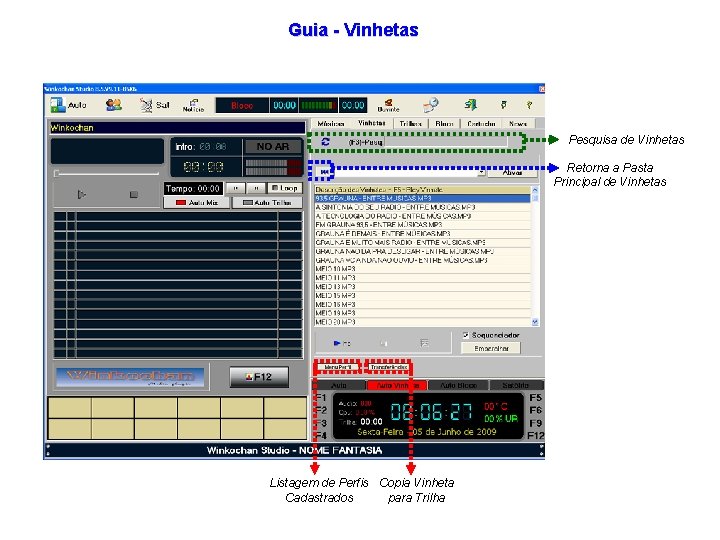The height and width of the screenshot is (540, 720).
Task: Click the blue refresh arrows icon
Action: [326, 142]
